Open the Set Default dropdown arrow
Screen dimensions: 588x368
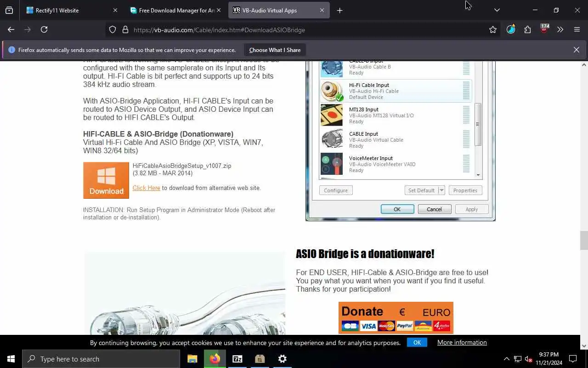tap(441, 190)
